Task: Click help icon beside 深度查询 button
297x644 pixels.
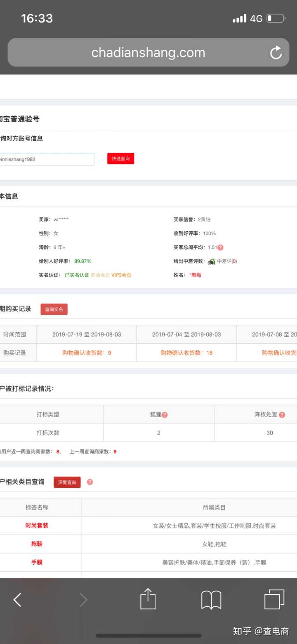Action: coord(90,482)
